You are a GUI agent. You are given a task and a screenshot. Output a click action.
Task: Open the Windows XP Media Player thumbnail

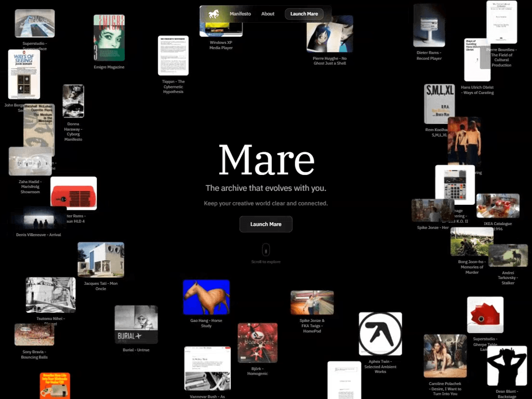pos(221,29)
